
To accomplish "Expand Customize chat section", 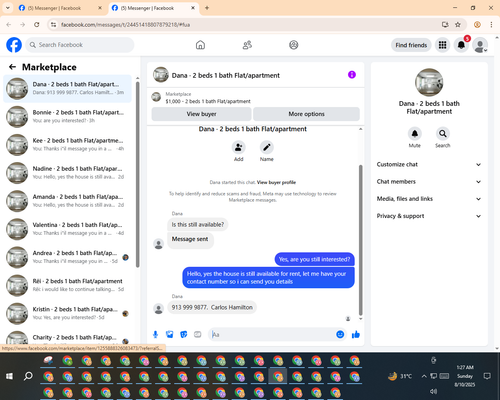I will point(429,164).
